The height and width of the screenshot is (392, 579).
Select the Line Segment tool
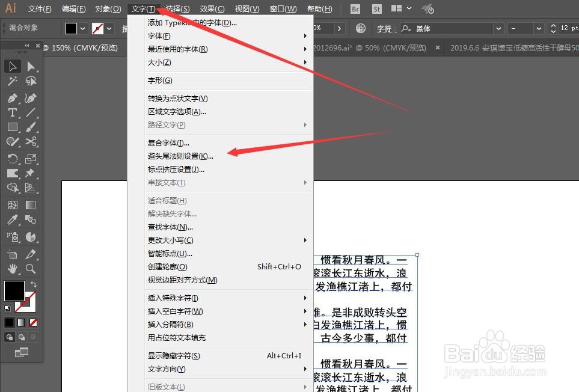click(31, 112)
